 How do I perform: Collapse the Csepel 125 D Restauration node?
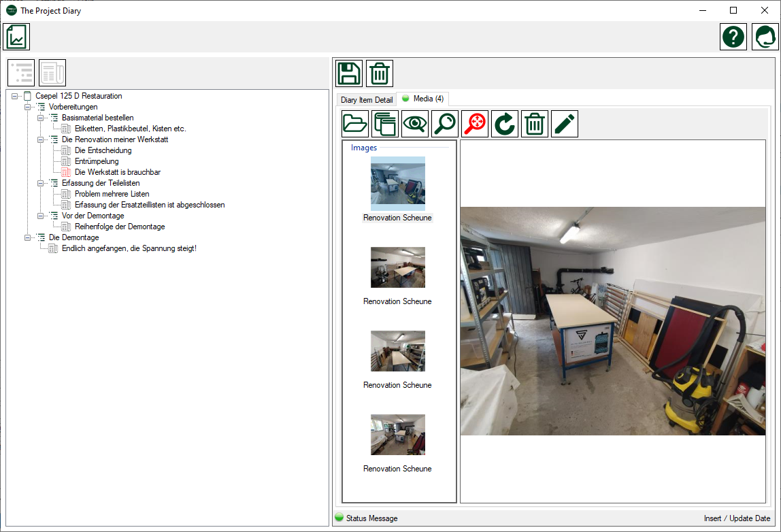(15, 96)
